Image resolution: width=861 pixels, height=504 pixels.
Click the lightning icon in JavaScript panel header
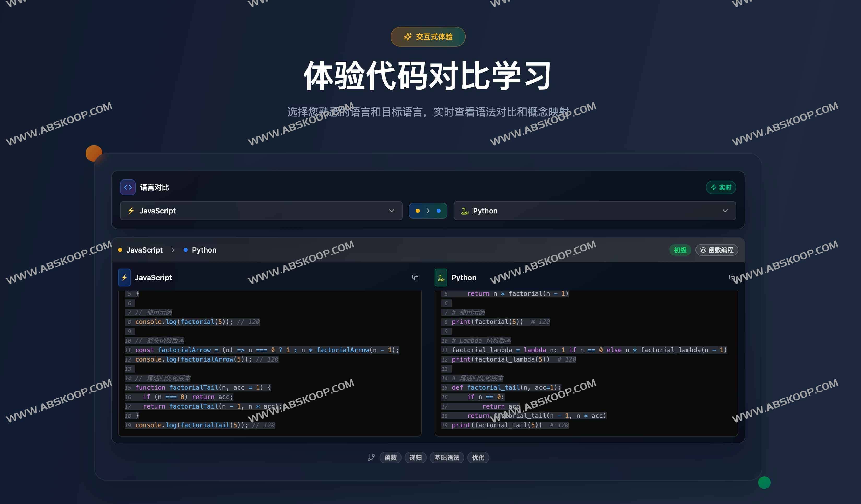124,278
